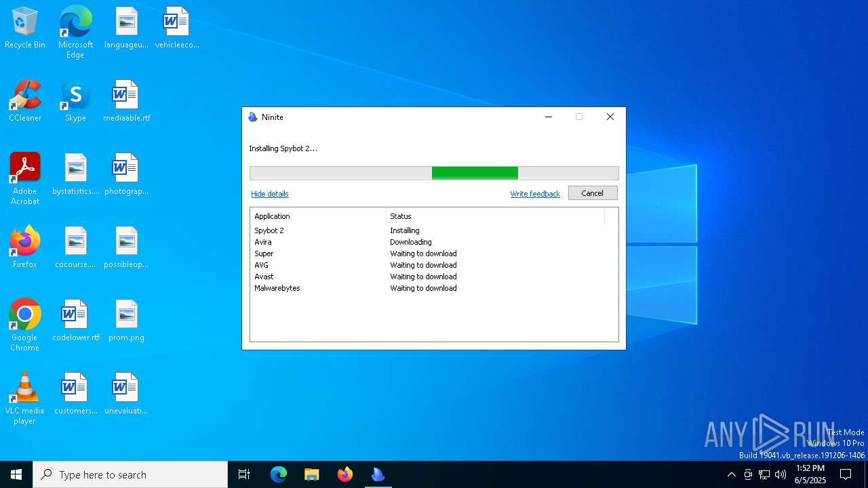The image size is (868, 488).
Task: Select the vehicleeco... Word document icon
Action: click(x=177, y=28)
